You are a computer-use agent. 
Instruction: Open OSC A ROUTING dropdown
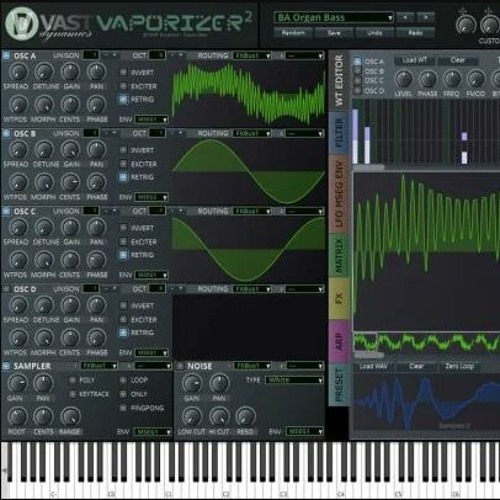(x=252, y=56)
